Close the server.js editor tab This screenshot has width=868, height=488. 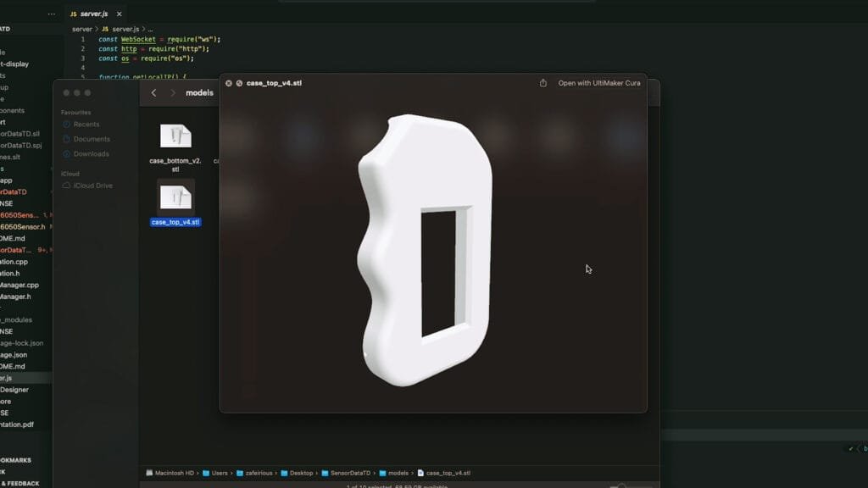(119, 14)
